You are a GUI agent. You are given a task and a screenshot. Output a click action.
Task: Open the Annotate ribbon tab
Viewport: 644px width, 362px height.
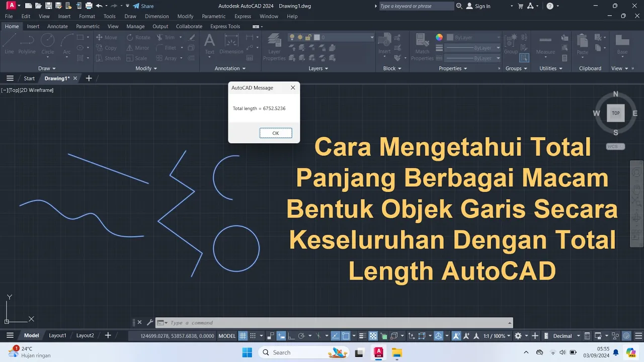57,26
